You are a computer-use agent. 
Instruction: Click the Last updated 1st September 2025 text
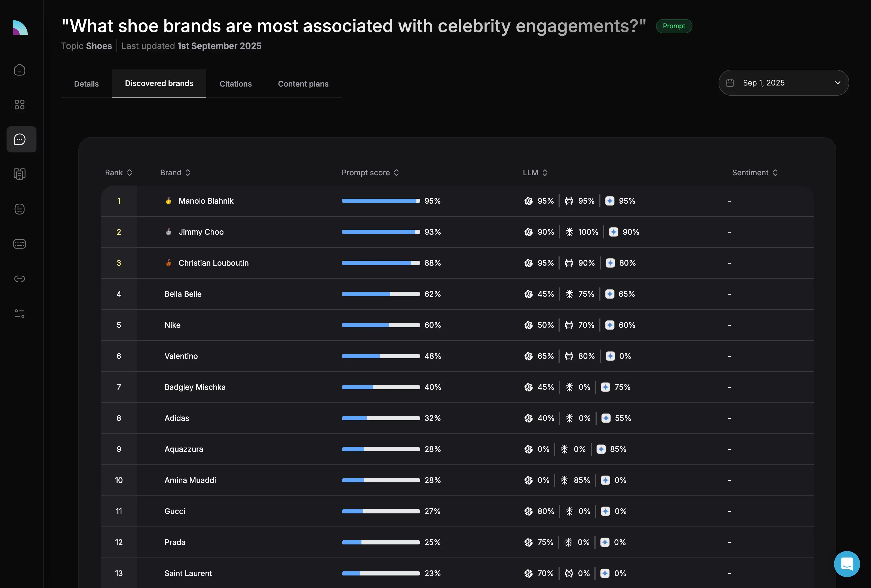coord(191,46)
